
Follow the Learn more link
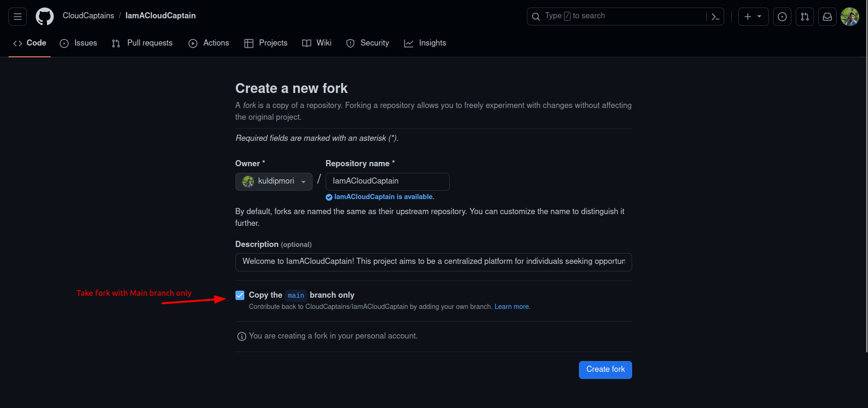coord(512,307)
